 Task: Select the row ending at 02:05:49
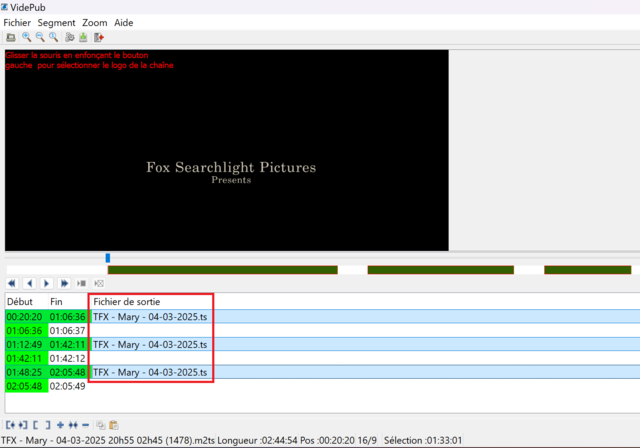322,386
